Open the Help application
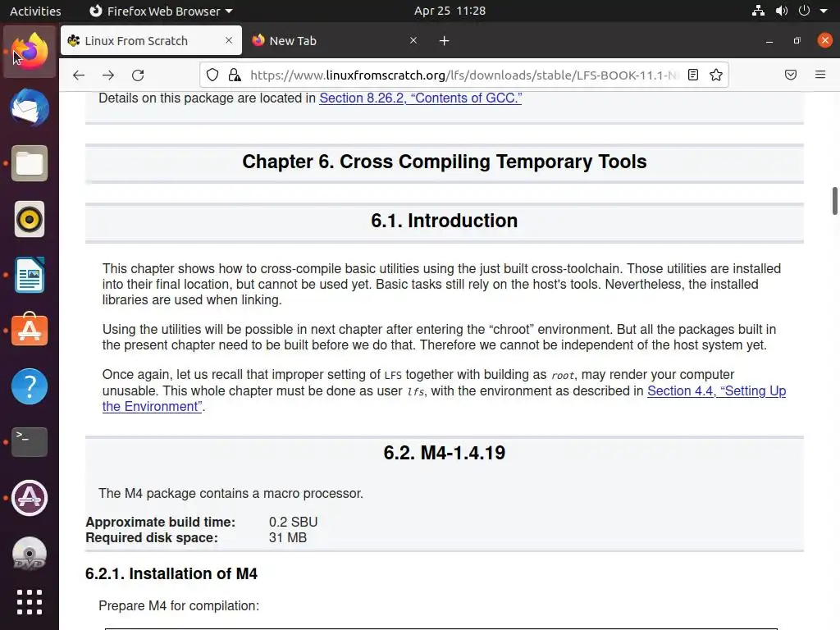The width and height of the screenshot is (840, 630). (x=30, y=386)
